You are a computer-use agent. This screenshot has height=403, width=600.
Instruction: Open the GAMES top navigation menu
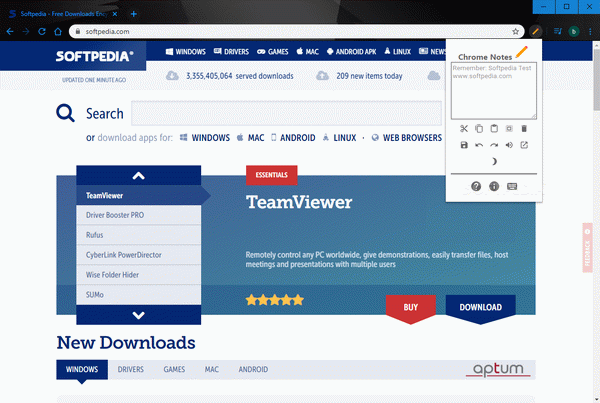click(272, 52)
